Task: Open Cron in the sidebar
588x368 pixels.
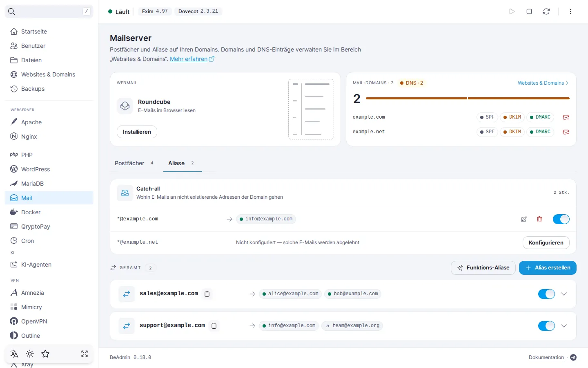Action: tap(49, 241)
